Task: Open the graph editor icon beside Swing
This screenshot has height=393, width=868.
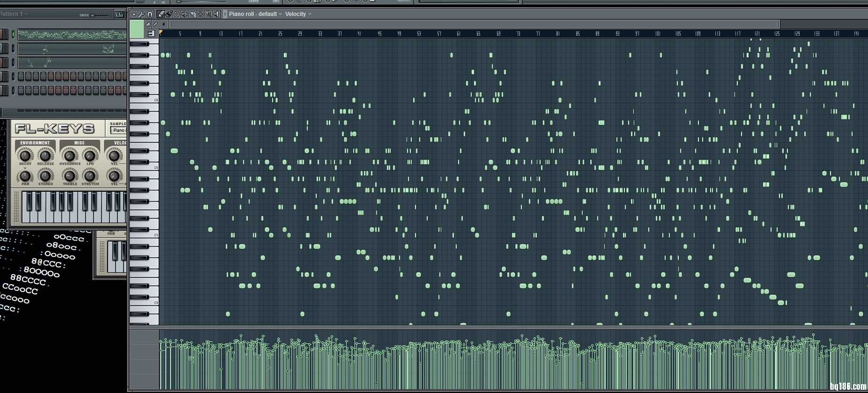Action: (119, 15)
